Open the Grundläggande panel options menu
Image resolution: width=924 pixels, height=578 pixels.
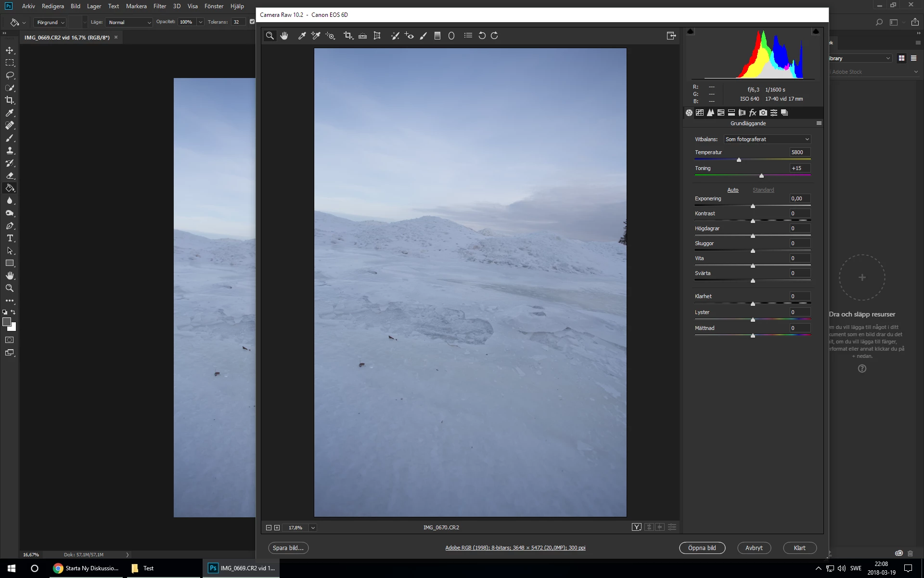pyautogui.click(x=819, y=123)
